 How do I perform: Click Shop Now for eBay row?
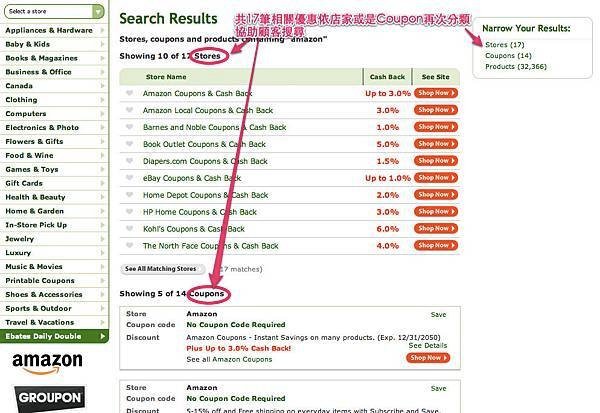coord(436,178)
